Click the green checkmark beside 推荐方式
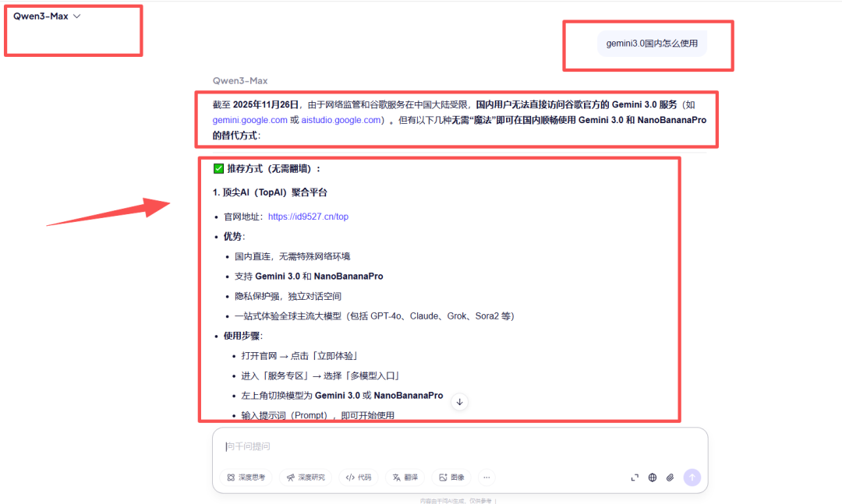This screenshot has height=504, width=842. 218,168
